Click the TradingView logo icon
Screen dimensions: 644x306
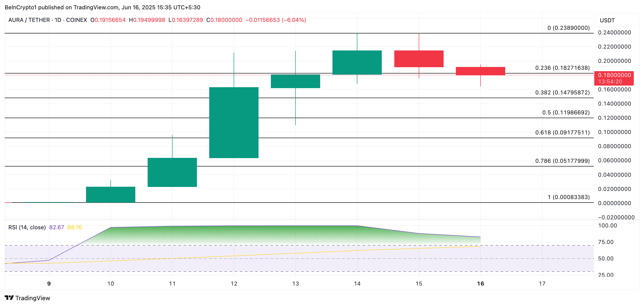pos(9,298)
